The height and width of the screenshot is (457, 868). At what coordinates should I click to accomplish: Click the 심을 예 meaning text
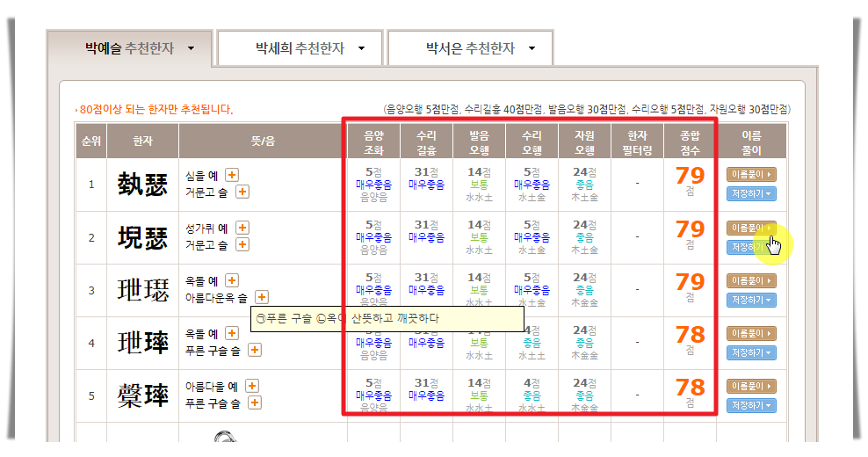click(201, 176)
